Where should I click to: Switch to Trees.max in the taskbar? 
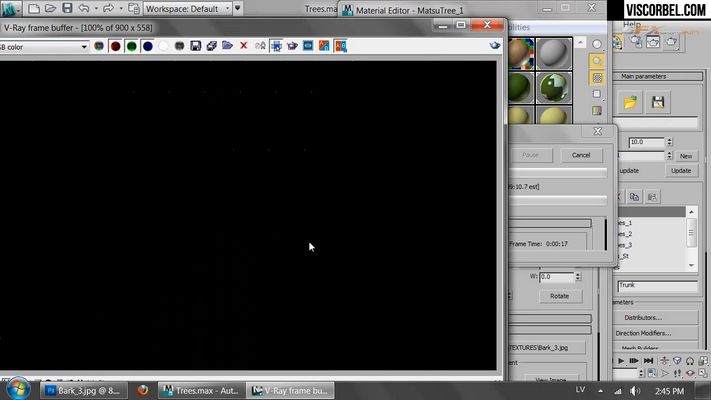pos(201,390)
